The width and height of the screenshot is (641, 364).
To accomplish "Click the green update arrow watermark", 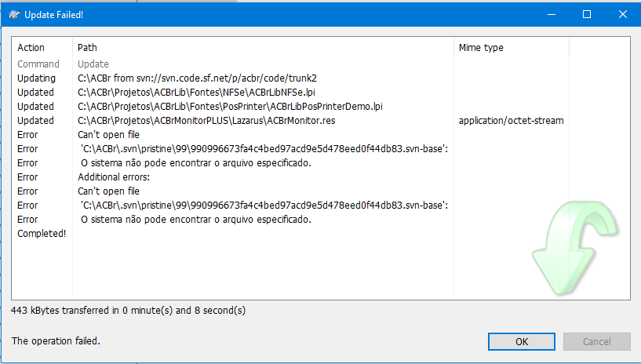I will point(575,247).
